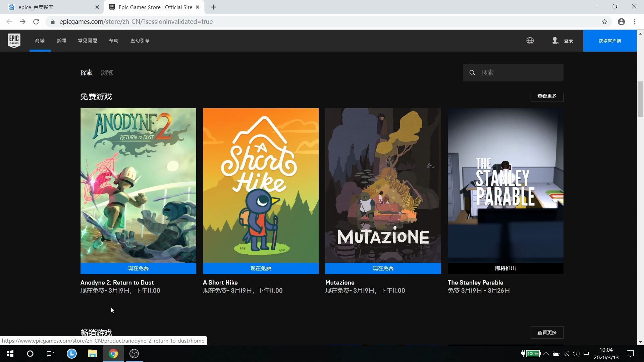
Task: Click 查看更多 beside 免费游戏
Action: tap(547, 96)
